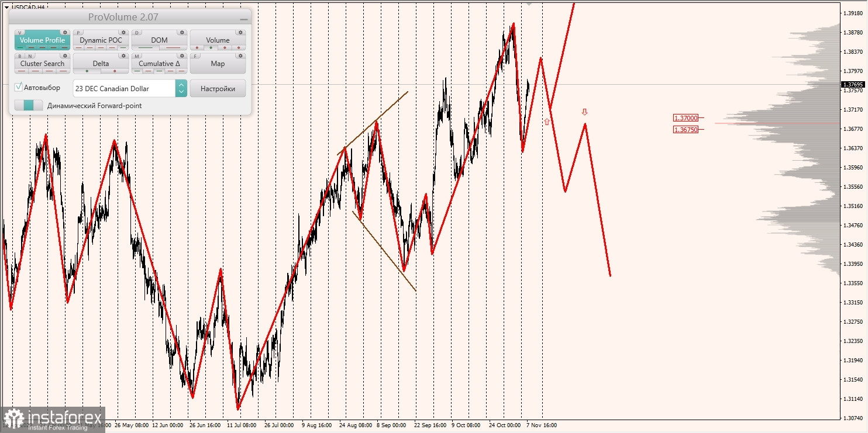This screenshot has width=868, height=433.
Task: Click the 24 Oct 00:00 time axis label
Action: coord(505,425)
